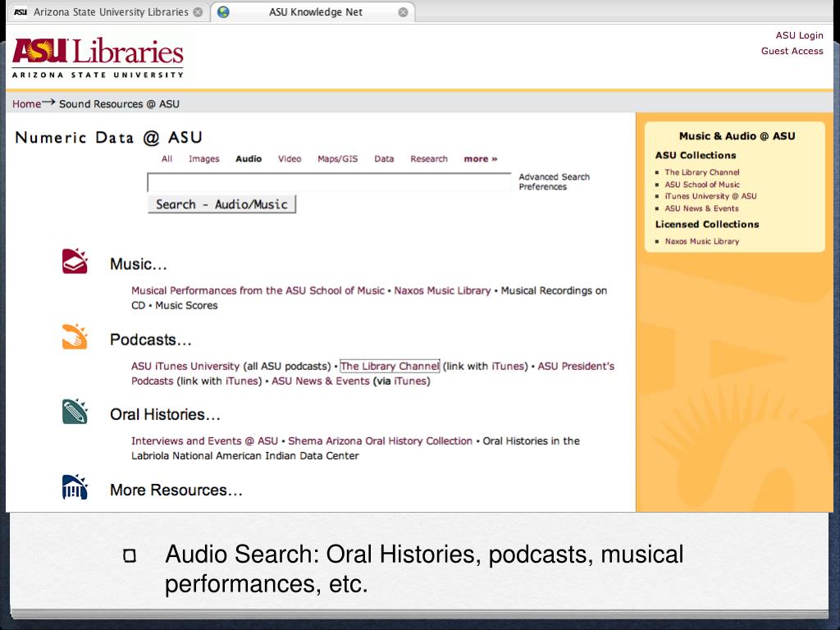Open the Oral Histories pencil icon

[75, 412]
